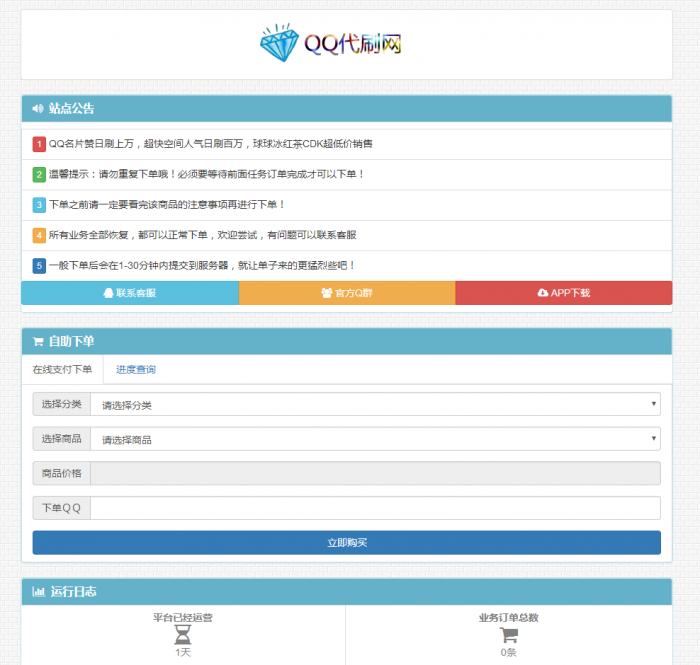Click the QQ代刷网 site title
The image size is (700, 665).
(353, 45)
